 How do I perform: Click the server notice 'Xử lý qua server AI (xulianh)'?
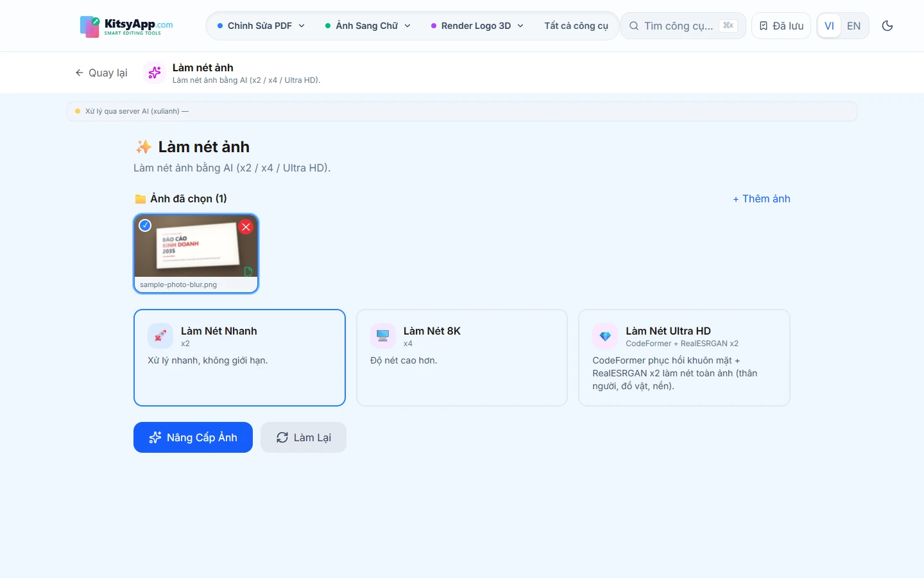462,111
